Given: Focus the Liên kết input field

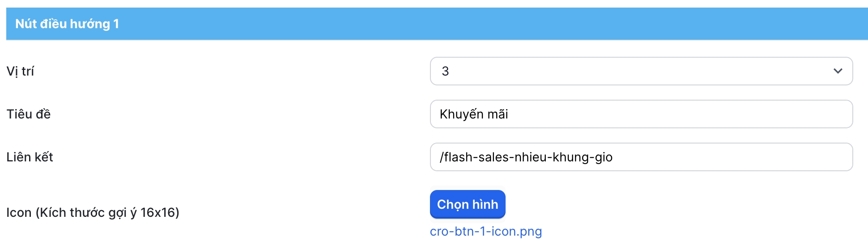Looking at the screenshot, I should click(x=641, y=157).
